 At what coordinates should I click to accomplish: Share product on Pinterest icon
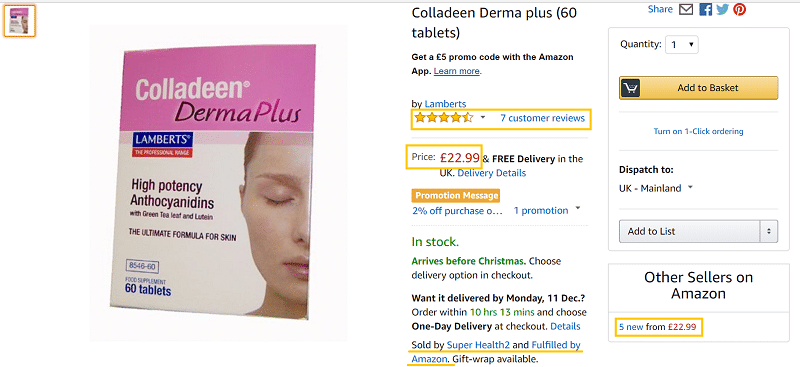(x=739, y=9)
